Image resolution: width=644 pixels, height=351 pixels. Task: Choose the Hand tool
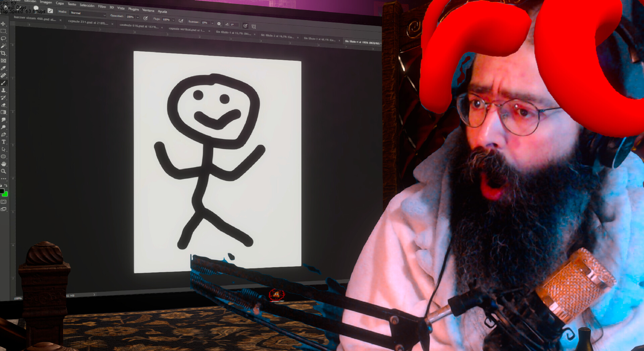coord(4,164)
